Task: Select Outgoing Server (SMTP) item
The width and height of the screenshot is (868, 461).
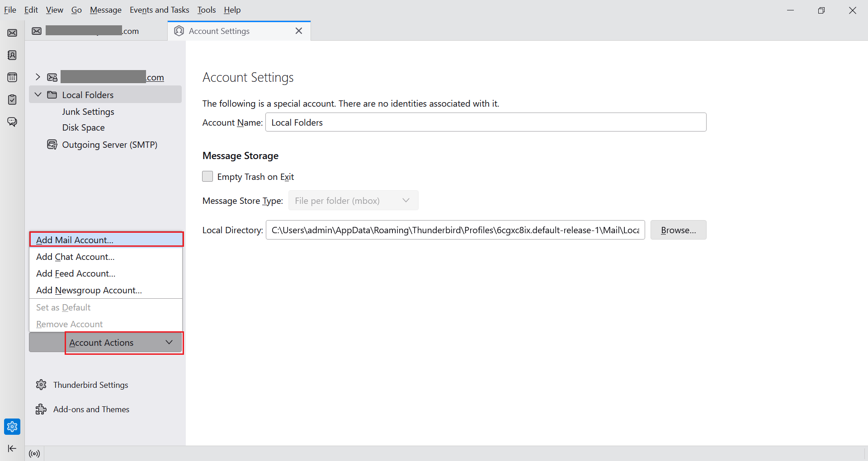Action: [x=109, y=145]
